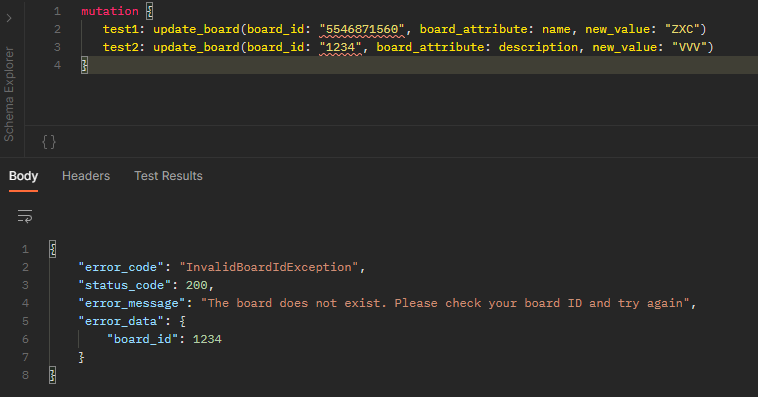Open the Schema Explorer side panel label
Viewport: 758px width, 397px height.
tap(9, 94)
